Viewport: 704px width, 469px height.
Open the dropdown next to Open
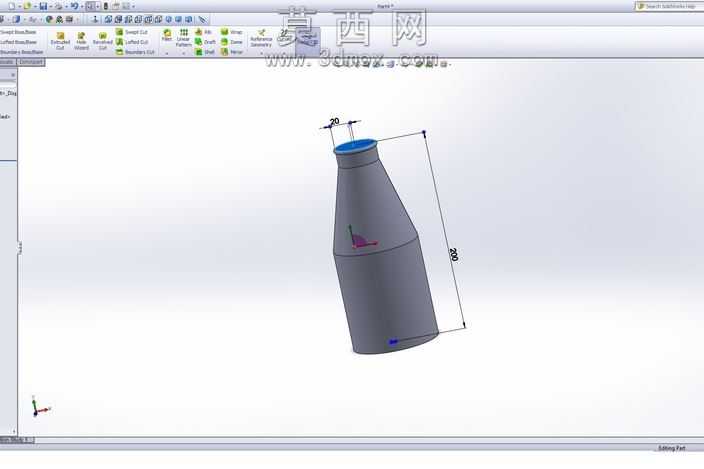(35, 6)
